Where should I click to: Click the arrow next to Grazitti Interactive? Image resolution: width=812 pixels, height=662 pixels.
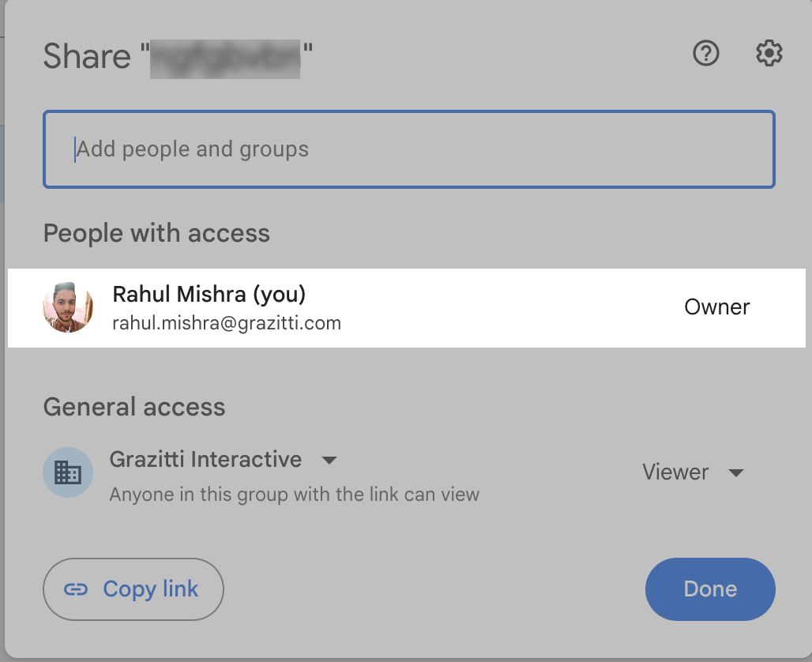click(329, 461)
